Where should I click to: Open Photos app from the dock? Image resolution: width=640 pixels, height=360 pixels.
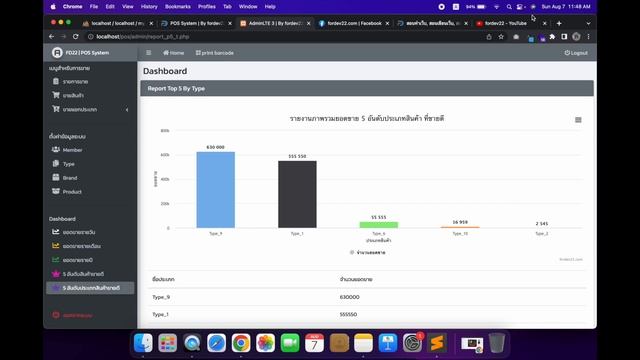click(x=265, y=343)
